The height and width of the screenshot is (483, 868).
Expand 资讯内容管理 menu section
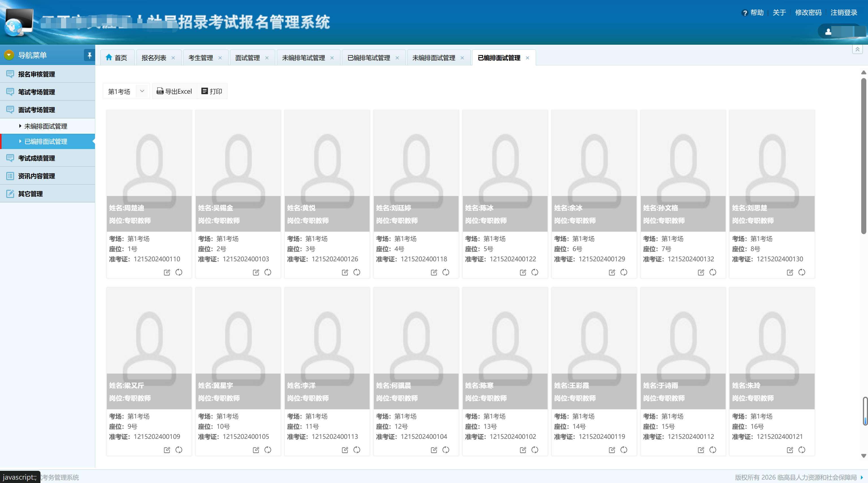[47, 176]
